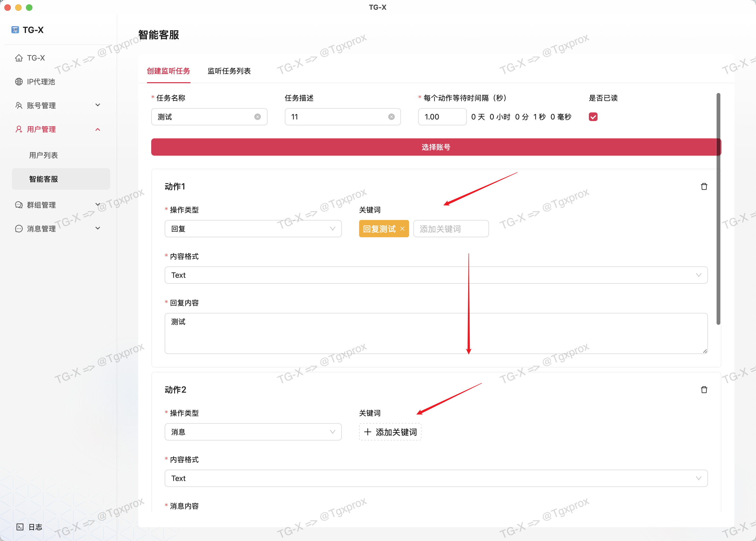
Task: Click the 账号管理 users icon
Action: [x=19, y=105]
